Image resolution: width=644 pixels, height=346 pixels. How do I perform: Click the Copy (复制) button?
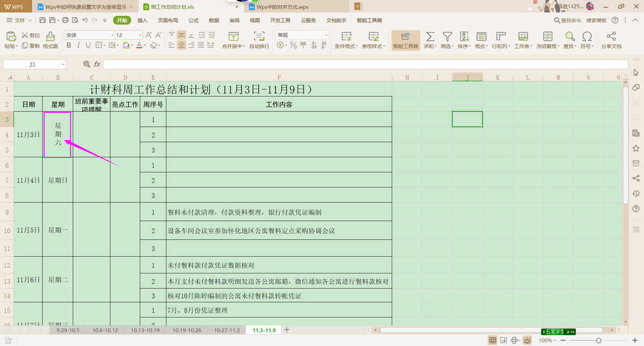(x=31, y=46)
